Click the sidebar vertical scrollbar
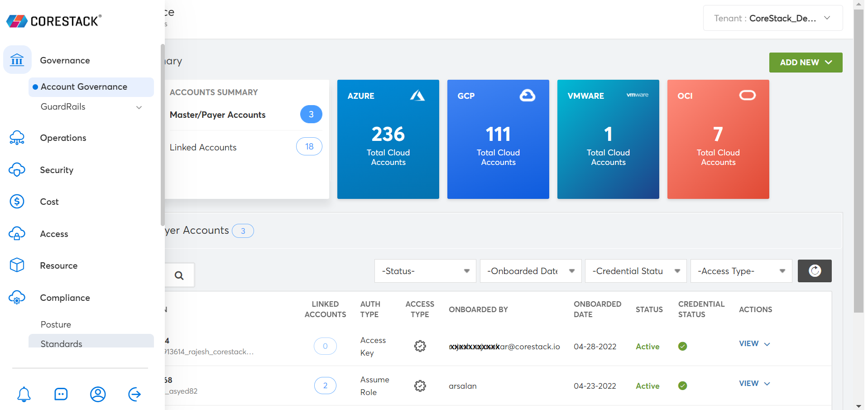The image size is (868, 410). click(x=163, y=135)
